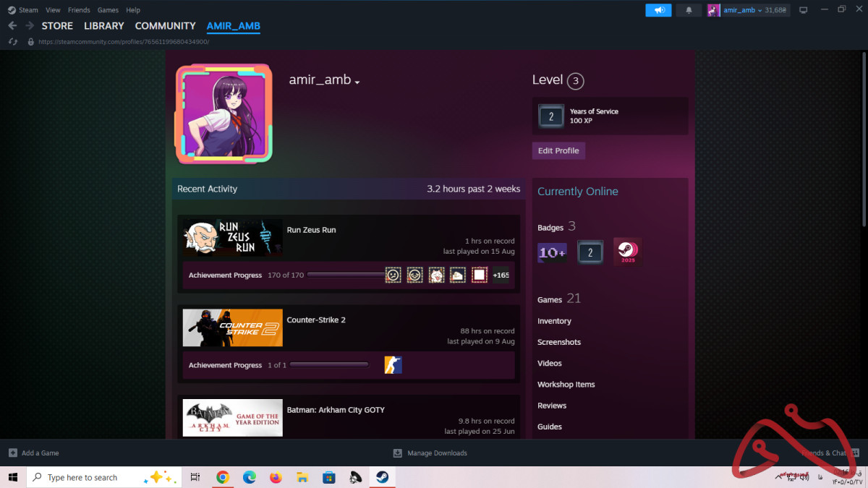Open File Explorer from the taskbar
The width and height of the screenshot is (868, 488).
[302, 477]
